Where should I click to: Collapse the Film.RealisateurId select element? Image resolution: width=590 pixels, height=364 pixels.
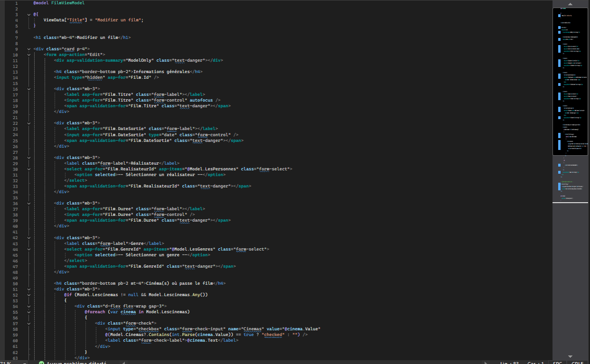pyautogui.click(x=29, y=168)
